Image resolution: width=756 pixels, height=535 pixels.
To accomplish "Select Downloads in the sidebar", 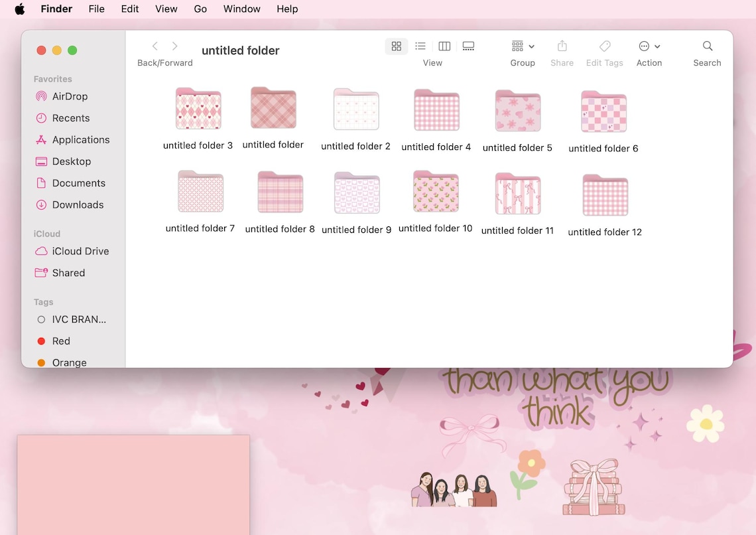I will tap(77, 204).
